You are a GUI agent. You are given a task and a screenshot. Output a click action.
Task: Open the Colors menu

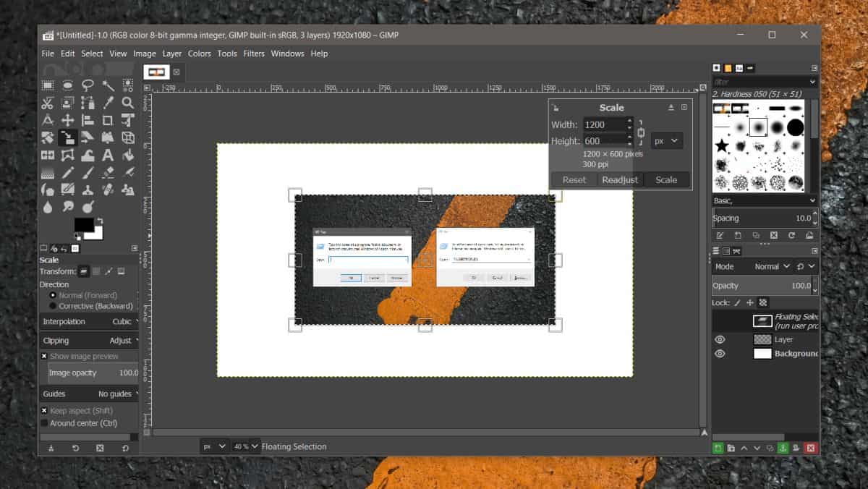pyautogui.click(x=200, y=54)
